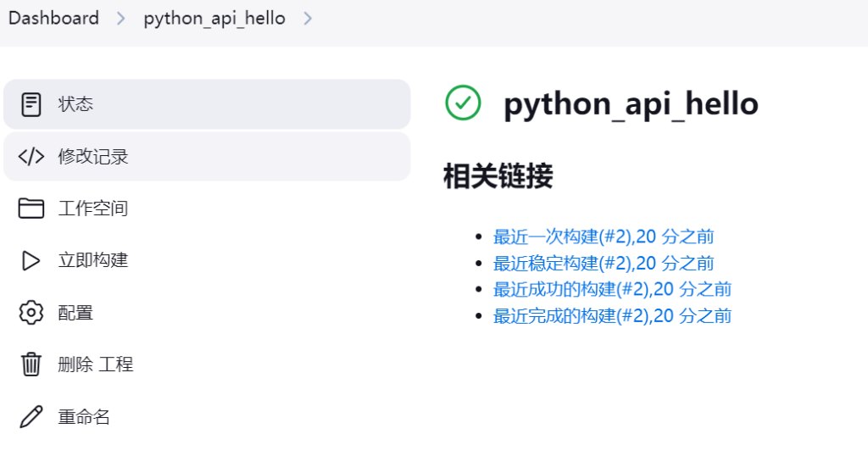Open the 最近稳定构建(#2) link
The height and width of the screenshot is (473, 868).
click(x=604, y=263)
